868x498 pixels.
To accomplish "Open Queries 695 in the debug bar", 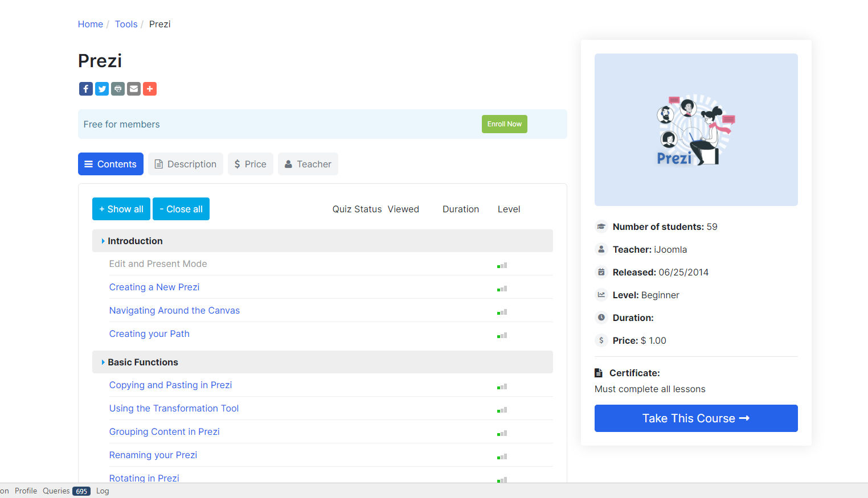I will [x=66, y=491].
